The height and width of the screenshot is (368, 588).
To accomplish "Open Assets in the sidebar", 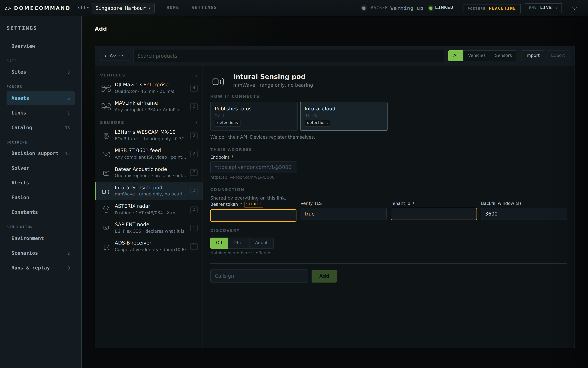I will (x=40, y=98).
